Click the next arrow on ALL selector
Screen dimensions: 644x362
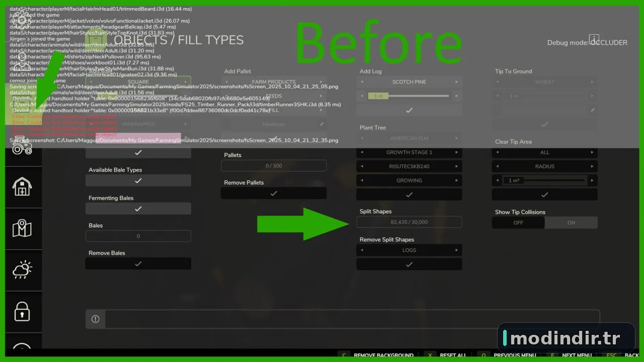592,152
